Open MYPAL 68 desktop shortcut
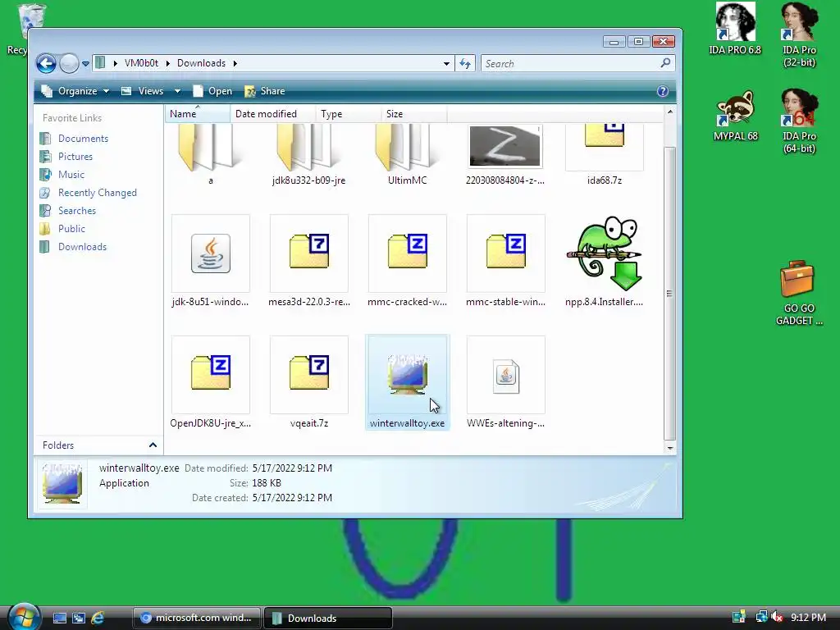 pyautogui.click(x=736, y=116)
